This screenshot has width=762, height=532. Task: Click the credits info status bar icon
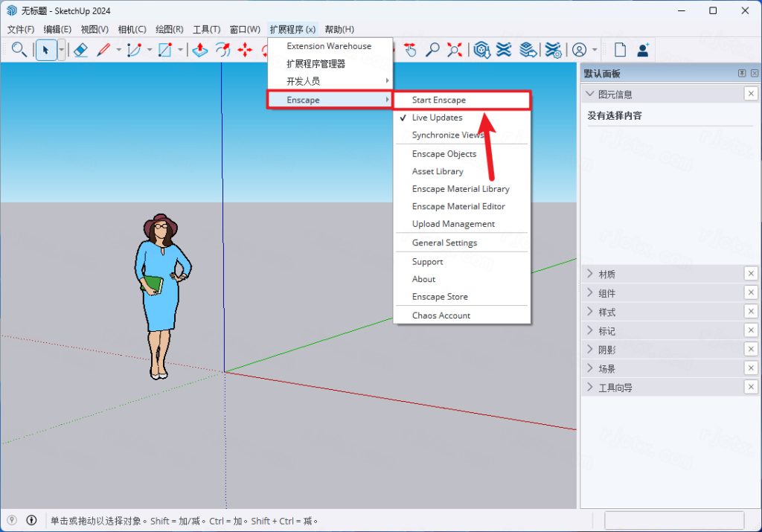pyautogui.click(x=31, y=520)
